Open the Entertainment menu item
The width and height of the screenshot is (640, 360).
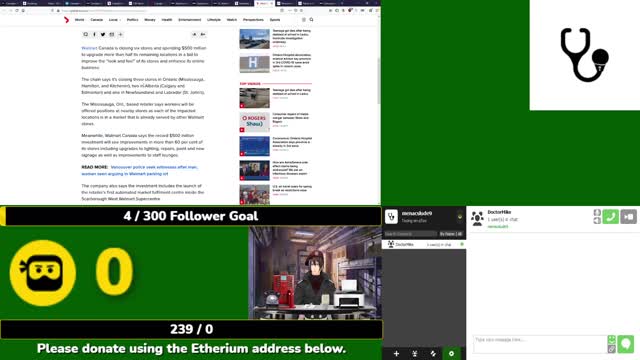tap(189, 20)
